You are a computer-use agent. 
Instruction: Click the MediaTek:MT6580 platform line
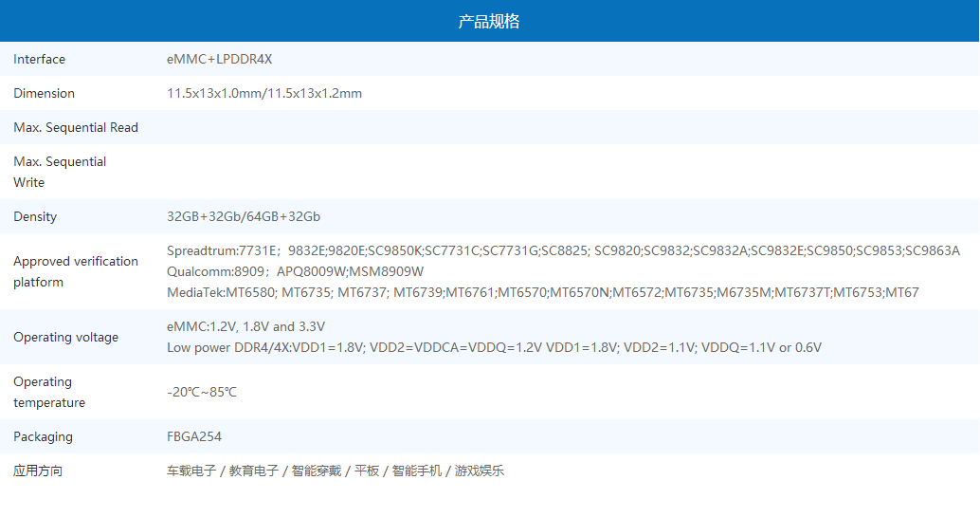tap(542, 292)
